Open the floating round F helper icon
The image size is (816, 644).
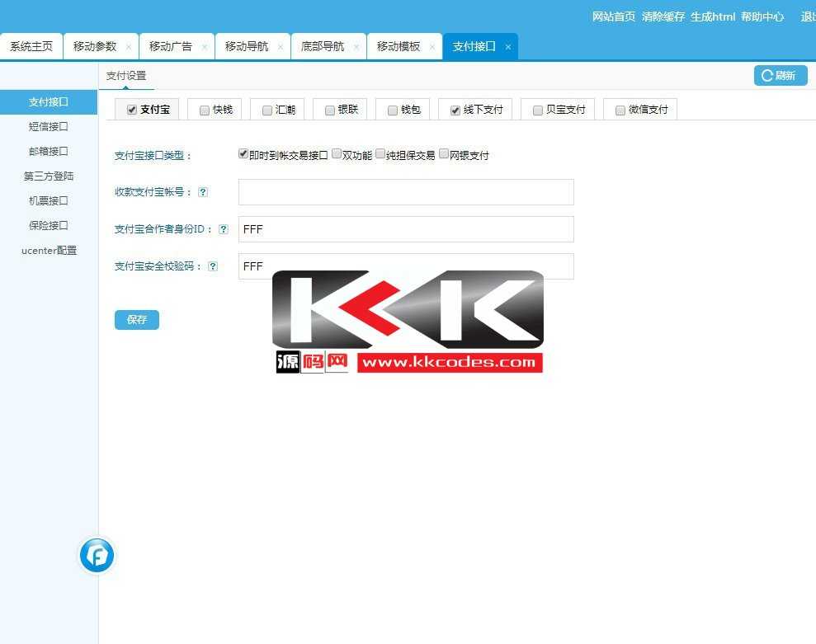pos(97,555)
